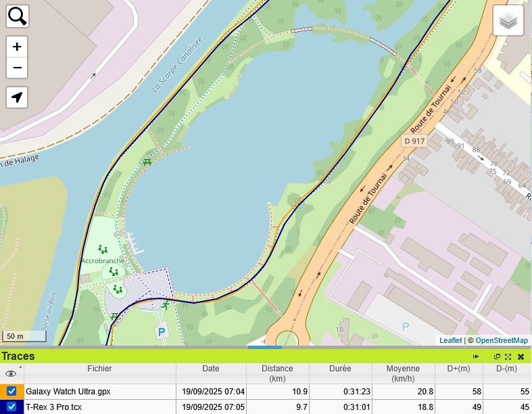The image size is (532, 414).
Task: Uncheck the T-Rex 3 Pro.tcx trace
Action: pos(11,407)
